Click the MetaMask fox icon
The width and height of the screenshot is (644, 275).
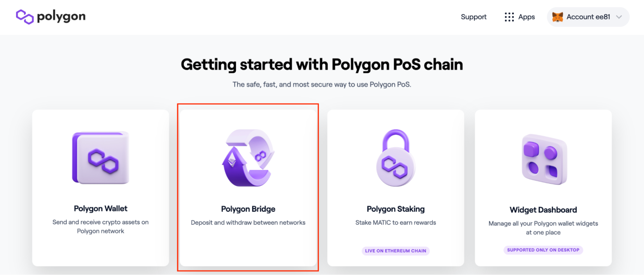click(557, 17)
